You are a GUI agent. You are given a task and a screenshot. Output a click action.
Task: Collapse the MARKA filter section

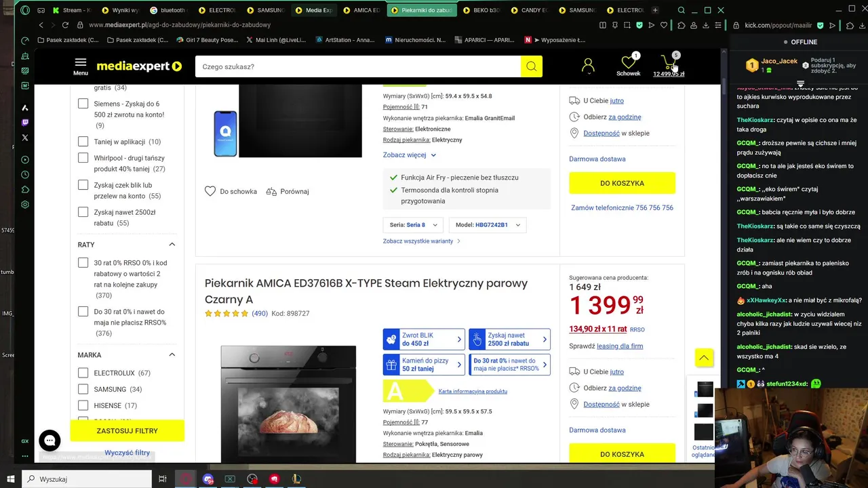click(x=172, y=354)
